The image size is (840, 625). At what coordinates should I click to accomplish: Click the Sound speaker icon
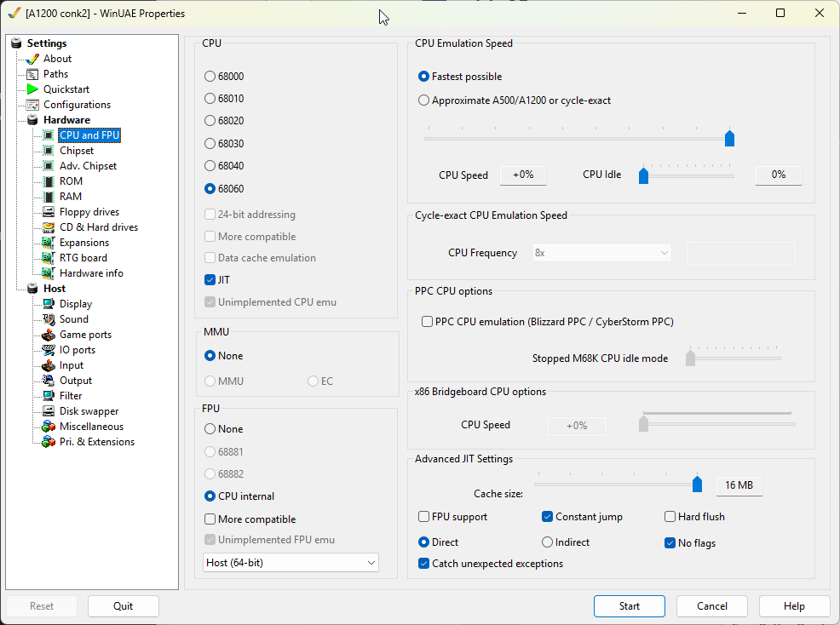(x=49, y=319)
